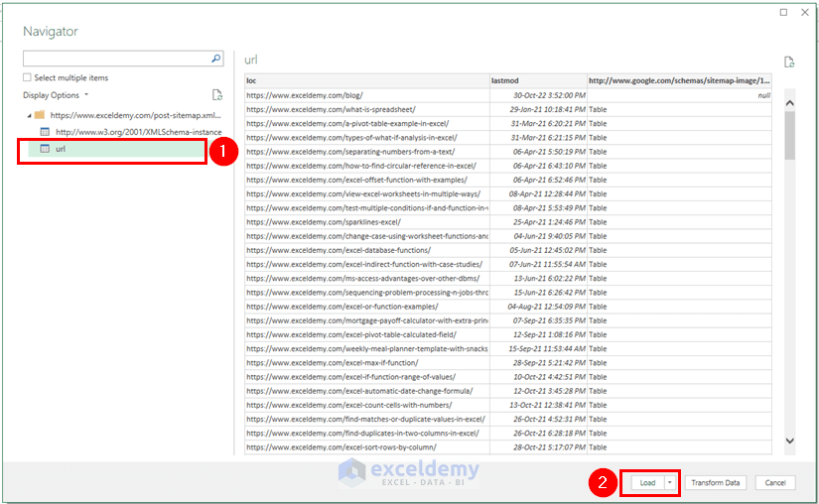Click the a-pivot-table-example-in-excel URL cell

[x=366, y=124]
